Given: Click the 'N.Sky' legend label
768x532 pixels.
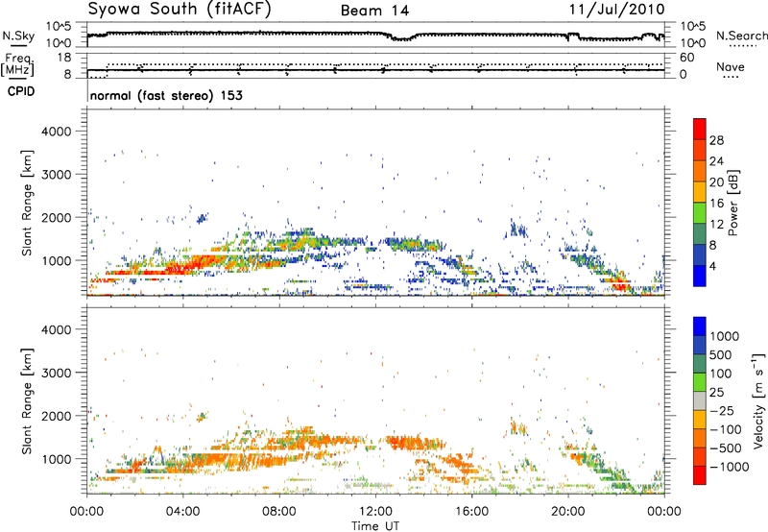Looking at the screenshot, I should pos(18,36).
